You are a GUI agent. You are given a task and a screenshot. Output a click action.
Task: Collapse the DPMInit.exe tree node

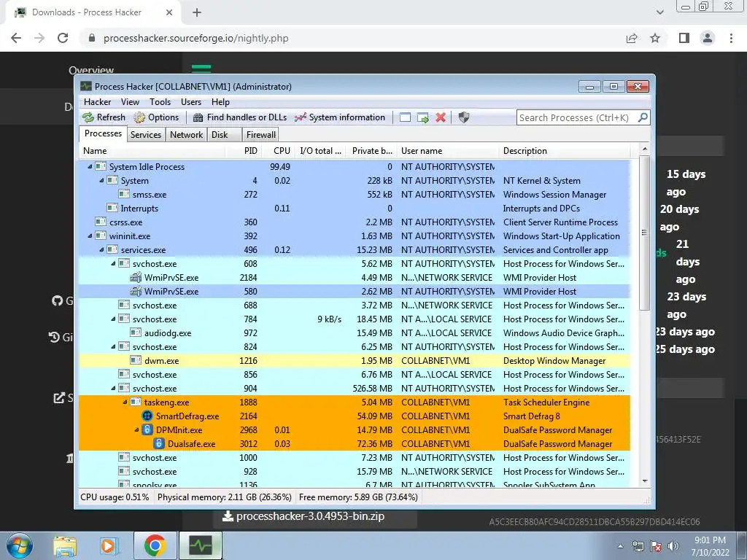(x=136, y=430)
